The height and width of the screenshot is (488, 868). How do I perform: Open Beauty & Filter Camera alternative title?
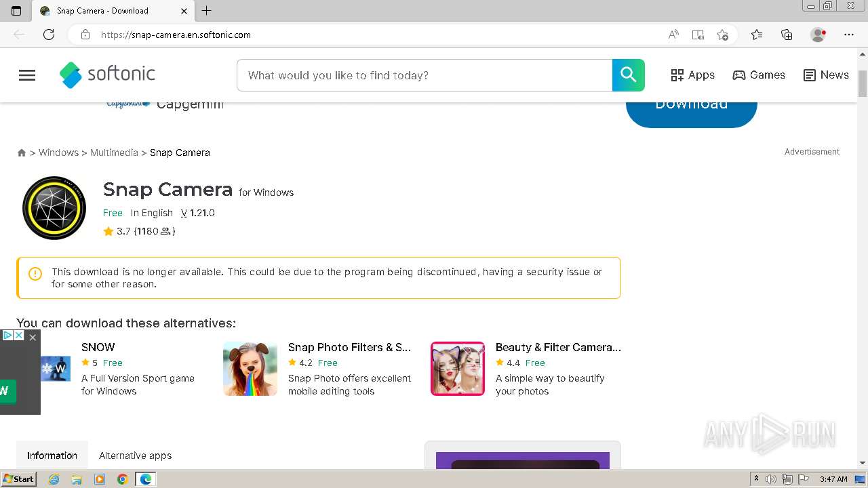[x=558, y=347]
